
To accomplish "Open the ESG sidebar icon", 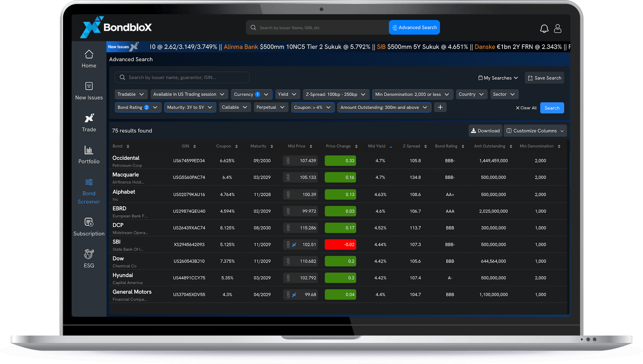I will (x=89, y=254).
